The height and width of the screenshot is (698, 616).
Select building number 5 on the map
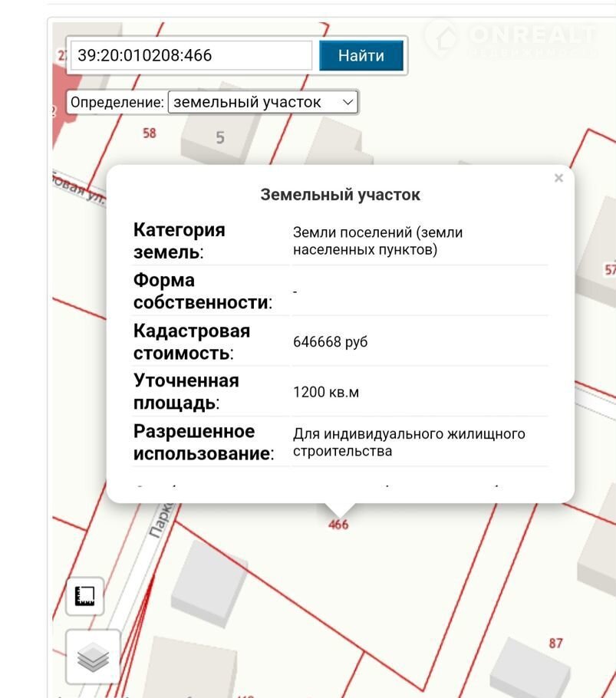click(220, 138)
